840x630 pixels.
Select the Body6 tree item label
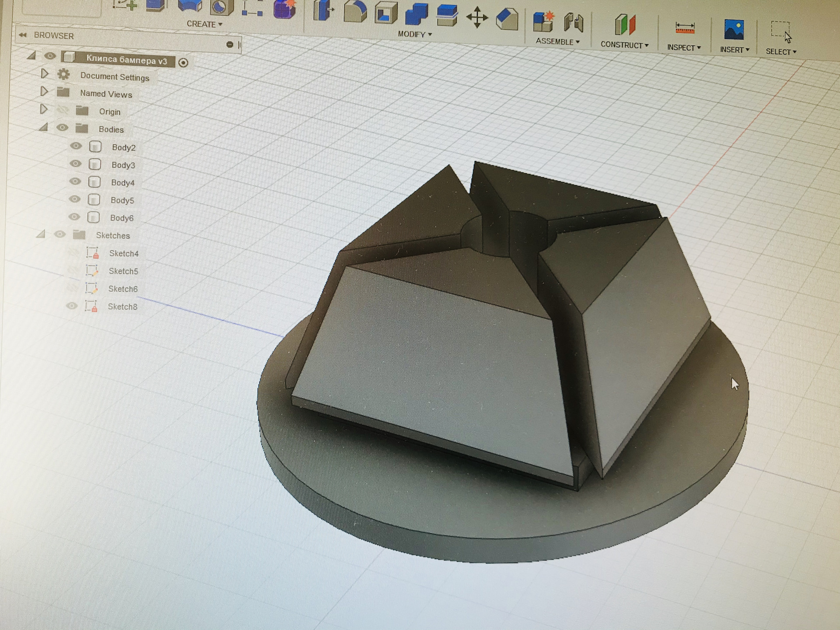tap(122, 218)
